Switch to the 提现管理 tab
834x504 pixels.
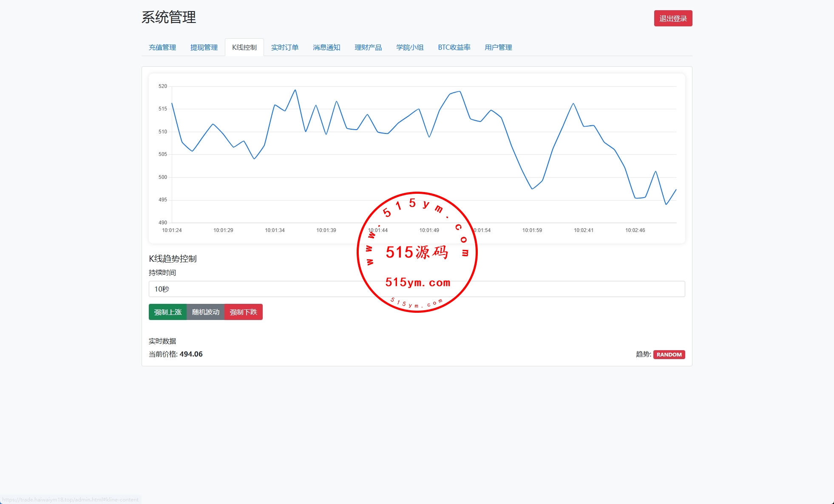click(x=204, y=47)
